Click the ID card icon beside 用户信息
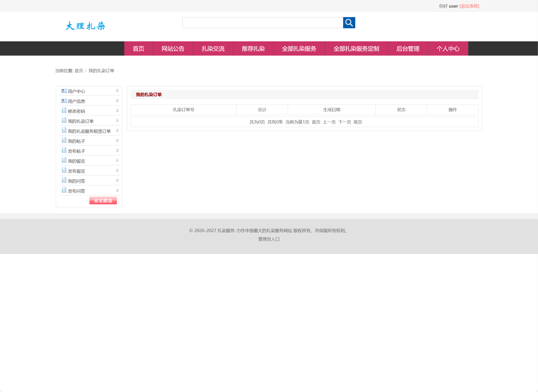 click(64, 101)
